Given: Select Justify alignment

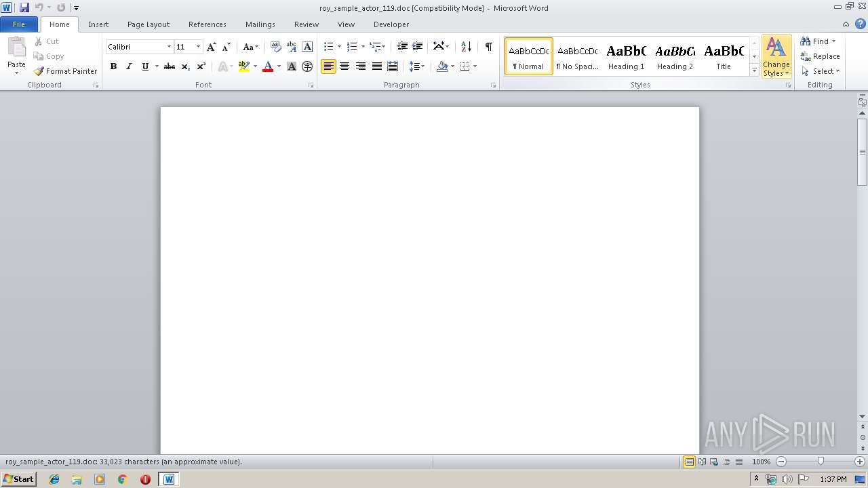Looking at the screenshot, I should (376, 66).
